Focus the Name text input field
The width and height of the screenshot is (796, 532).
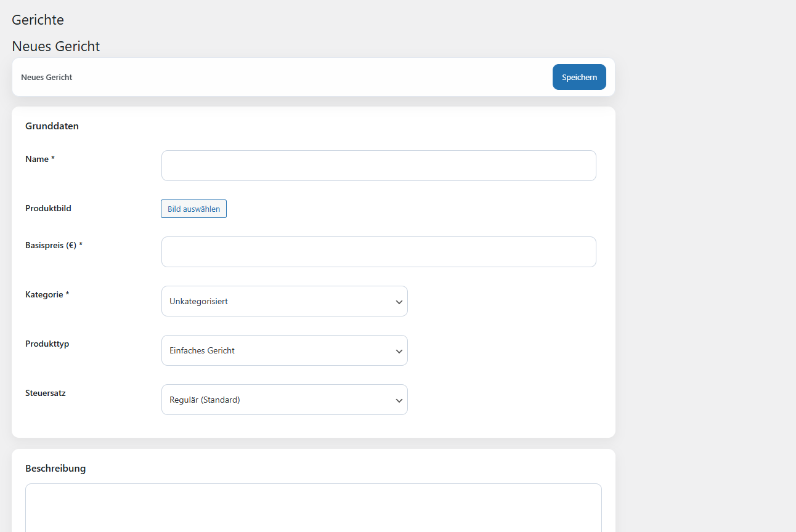pyautogui.click(x=378, y=166)
